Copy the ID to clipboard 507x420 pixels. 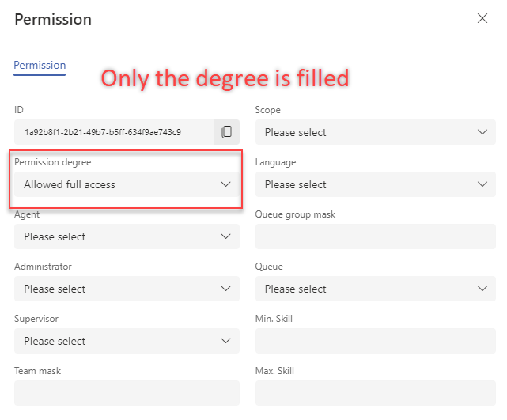coord(227,132)
